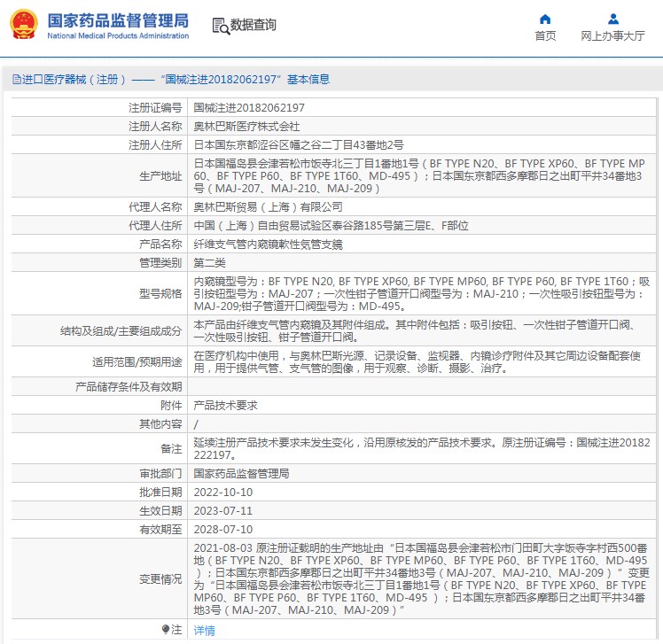Image resolution: width=663 pixels, height=644 pixels.
Task: Click the document icon before 进口医疗器械
Action: pos(17,79)
